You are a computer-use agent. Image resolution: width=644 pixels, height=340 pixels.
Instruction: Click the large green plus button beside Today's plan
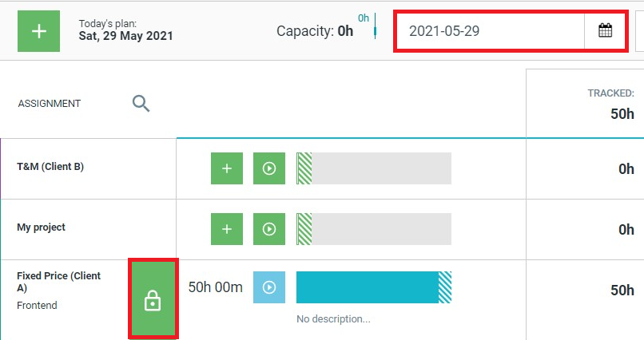click(38, 31)
